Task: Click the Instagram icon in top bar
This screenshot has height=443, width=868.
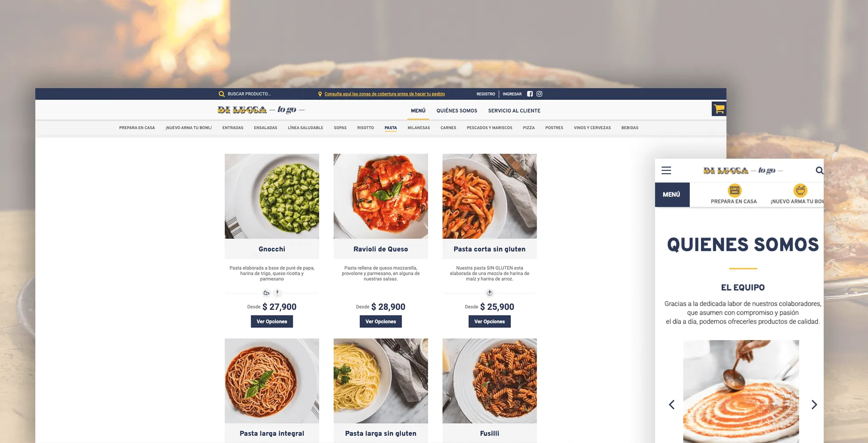Action: coord(539,94)
